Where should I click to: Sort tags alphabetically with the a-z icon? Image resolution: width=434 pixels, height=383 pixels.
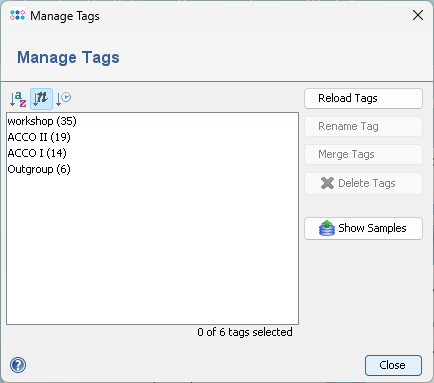click(18, 99)
